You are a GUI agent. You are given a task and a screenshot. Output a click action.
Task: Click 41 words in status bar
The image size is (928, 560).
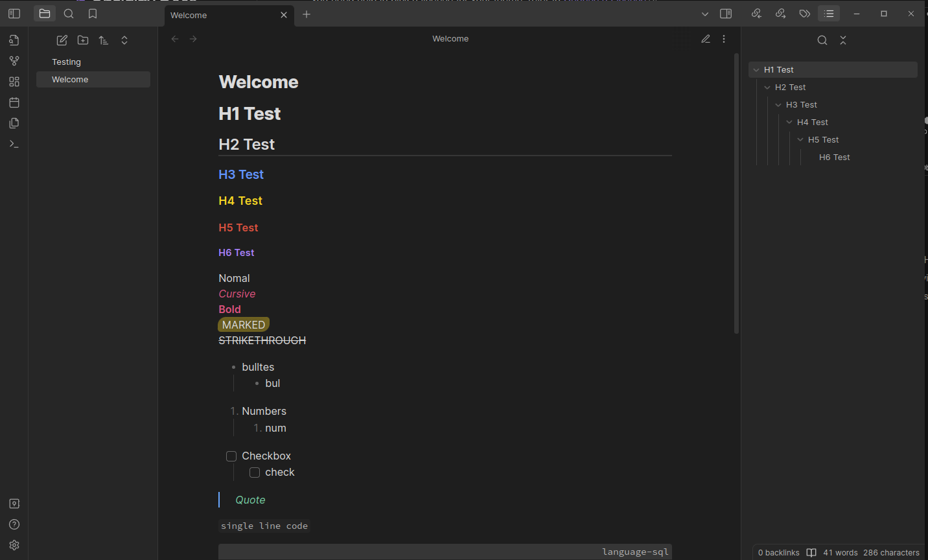(x=841, y=553)
